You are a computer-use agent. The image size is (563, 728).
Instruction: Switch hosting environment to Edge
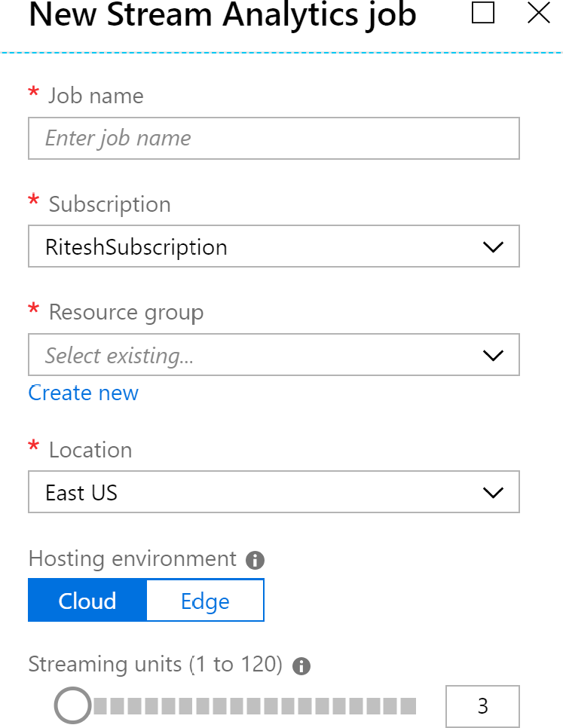(x=205, y=601)
